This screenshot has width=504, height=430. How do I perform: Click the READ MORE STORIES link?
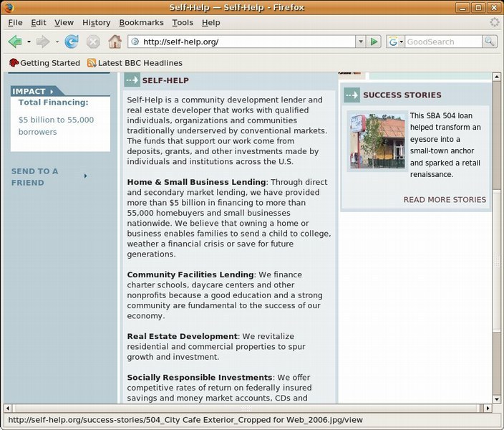444,200
